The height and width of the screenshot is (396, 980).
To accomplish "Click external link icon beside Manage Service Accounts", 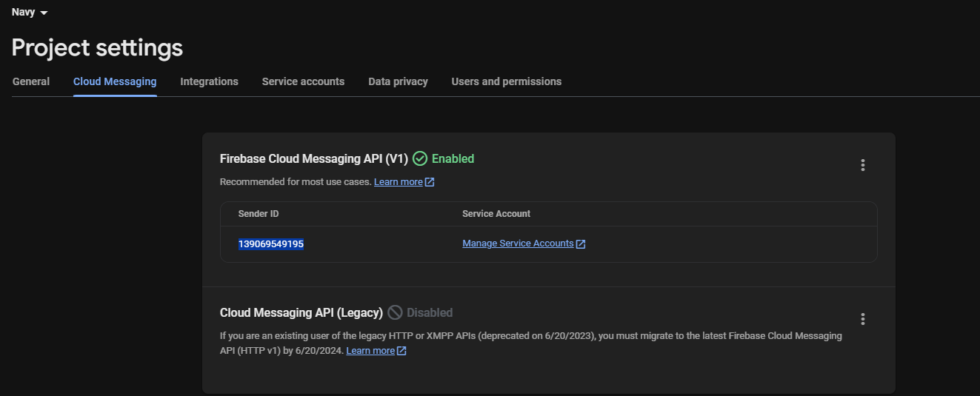I will [x=581, y=244].
